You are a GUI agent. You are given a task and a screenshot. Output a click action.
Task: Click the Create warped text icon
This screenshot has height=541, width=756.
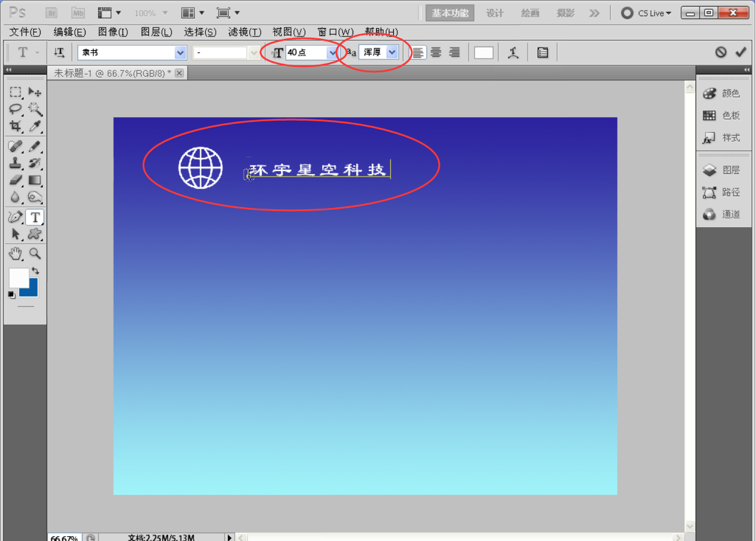pyautogui.click(x=513, y=53)
